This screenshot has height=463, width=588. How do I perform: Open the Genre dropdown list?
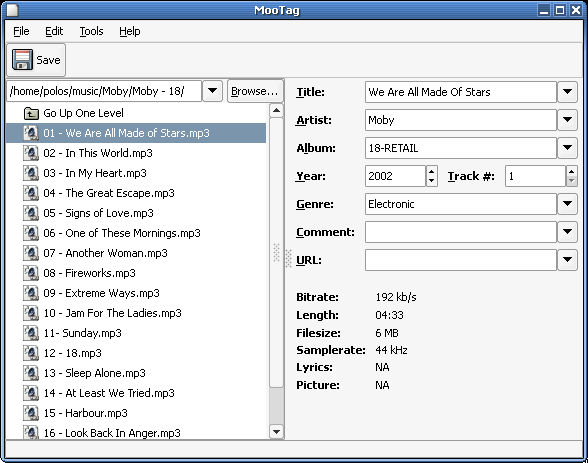click(567, 204)
